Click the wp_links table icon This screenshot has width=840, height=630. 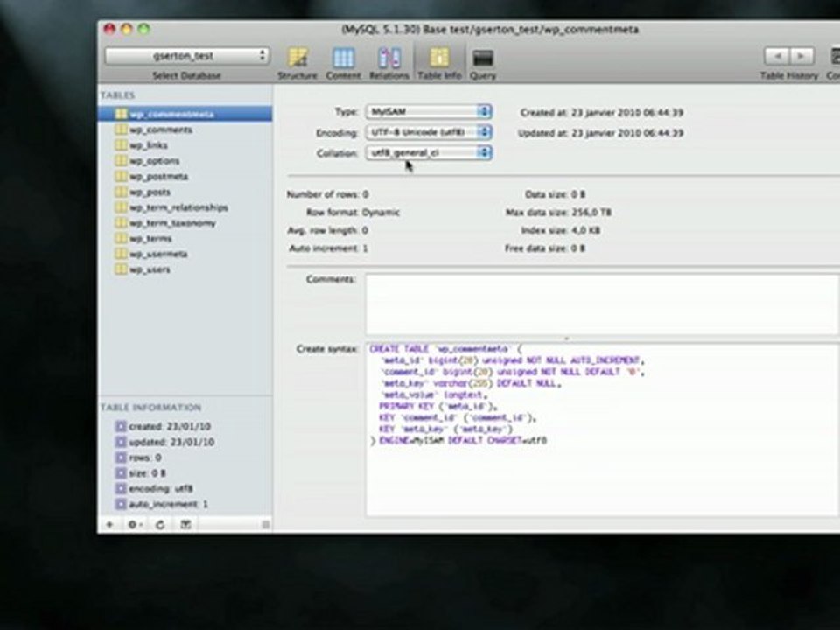pyautogui.click(x=121, y=144)
